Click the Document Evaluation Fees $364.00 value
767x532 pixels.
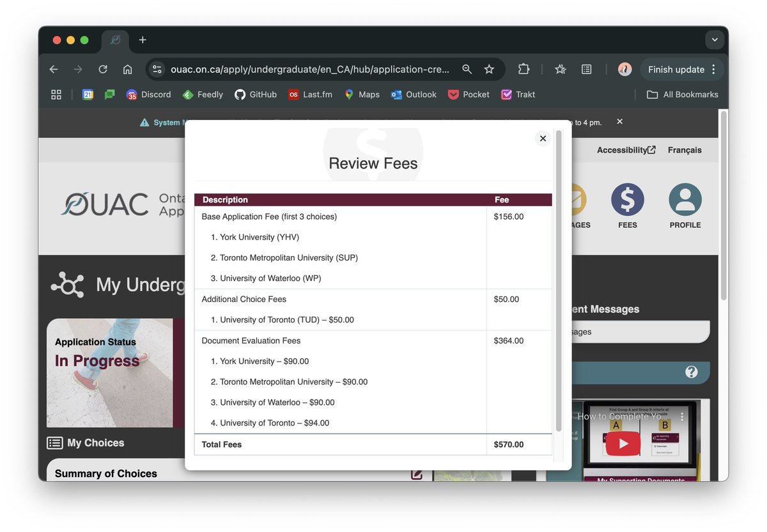pyautogui.click(x=509, y=340)
